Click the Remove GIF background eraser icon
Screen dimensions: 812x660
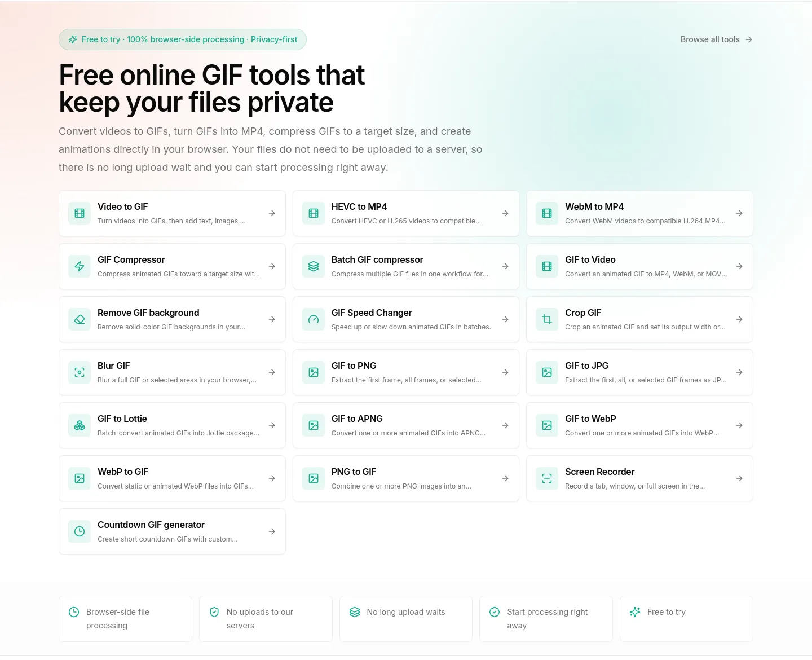(80, 319)
